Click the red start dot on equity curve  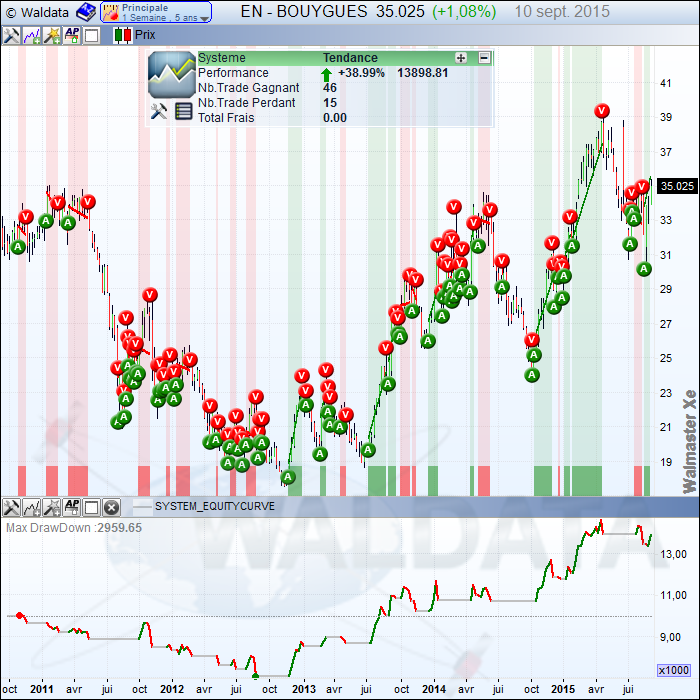pos(19,616)
